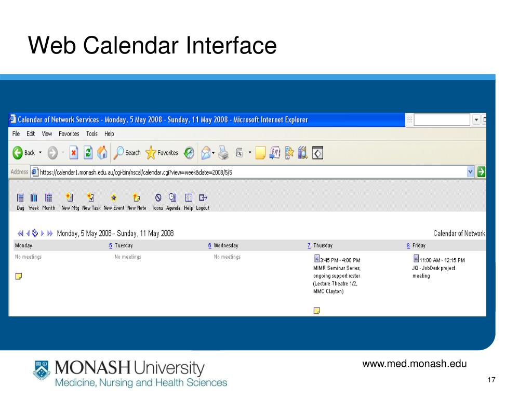Screen dimensions: 532x399
Task: Open the View menu
Action: 47,134
